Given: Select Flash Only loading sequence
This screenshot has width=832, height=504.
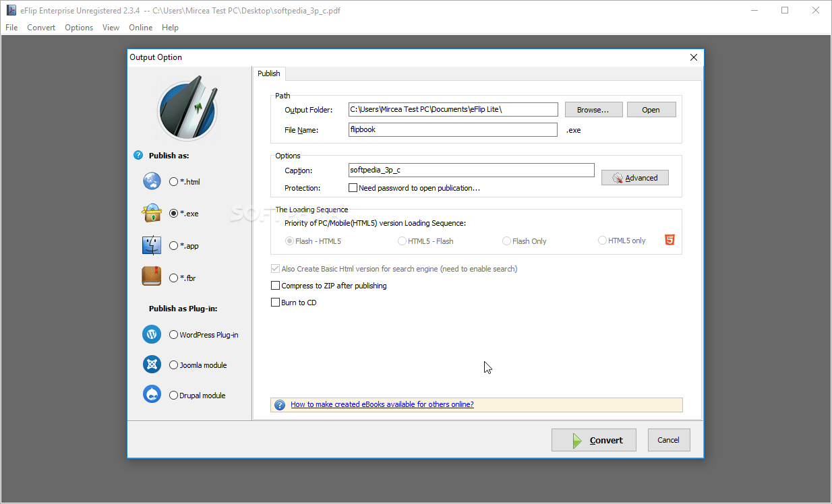Looking at the screenshot, I should tap(506, 241).
